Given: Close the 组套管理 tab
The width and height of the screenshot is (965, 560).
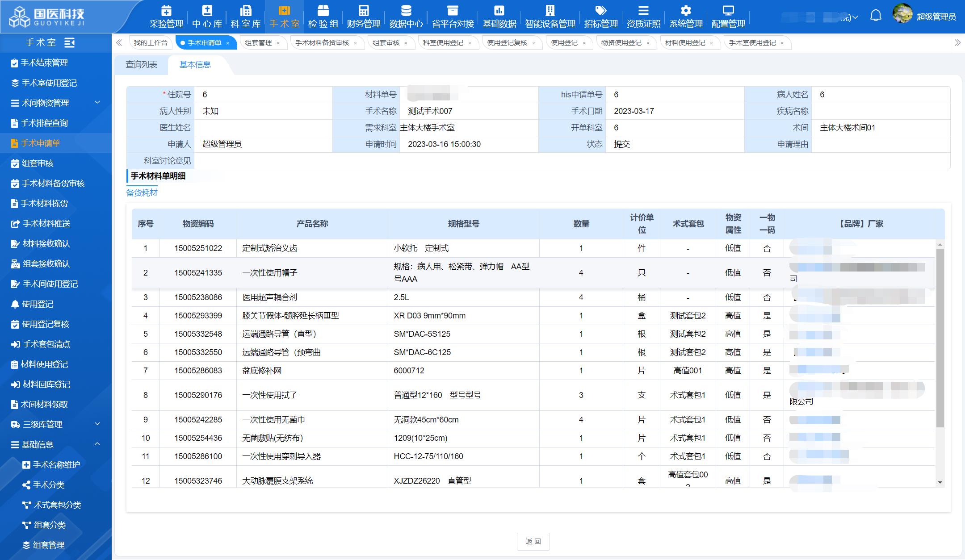Looking at the screenshot, I should (278, 43).
